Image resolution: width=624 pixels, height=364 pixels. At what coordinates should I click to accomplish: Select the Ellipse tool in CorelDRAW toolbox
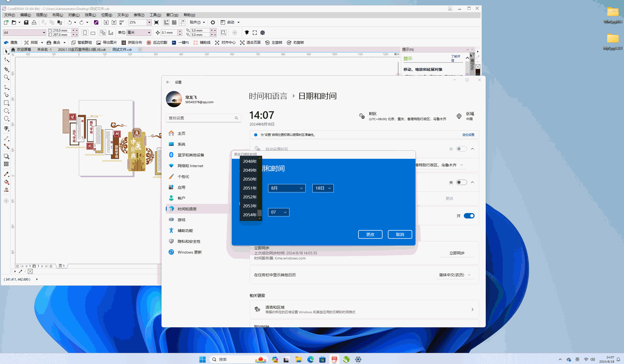(x=6, y=111)
